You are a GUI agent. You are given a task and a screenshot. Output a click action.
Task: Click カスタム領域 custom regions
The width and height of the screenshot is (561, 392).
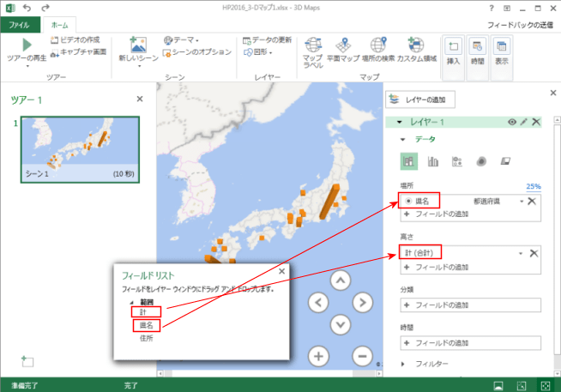[416, 50]
